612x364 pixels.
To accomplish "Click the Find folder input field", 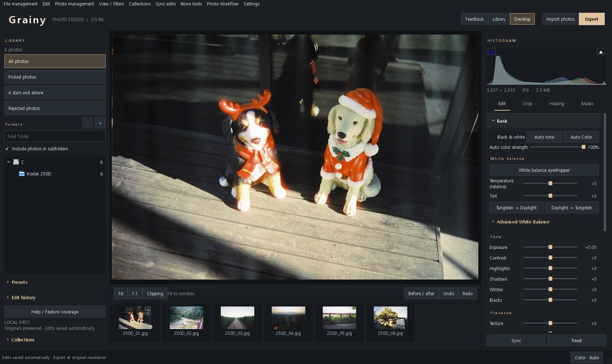I will pos(55,136).
